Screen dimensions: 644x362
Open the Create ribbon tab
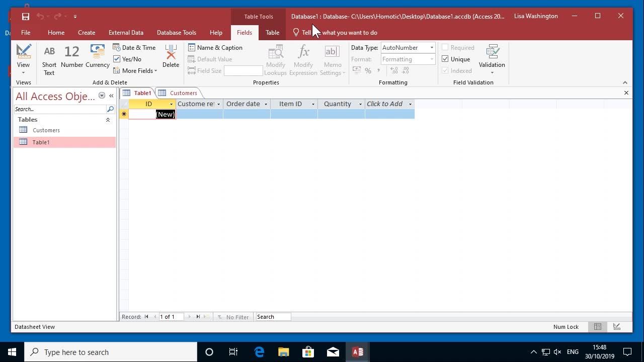click(87, 33)
